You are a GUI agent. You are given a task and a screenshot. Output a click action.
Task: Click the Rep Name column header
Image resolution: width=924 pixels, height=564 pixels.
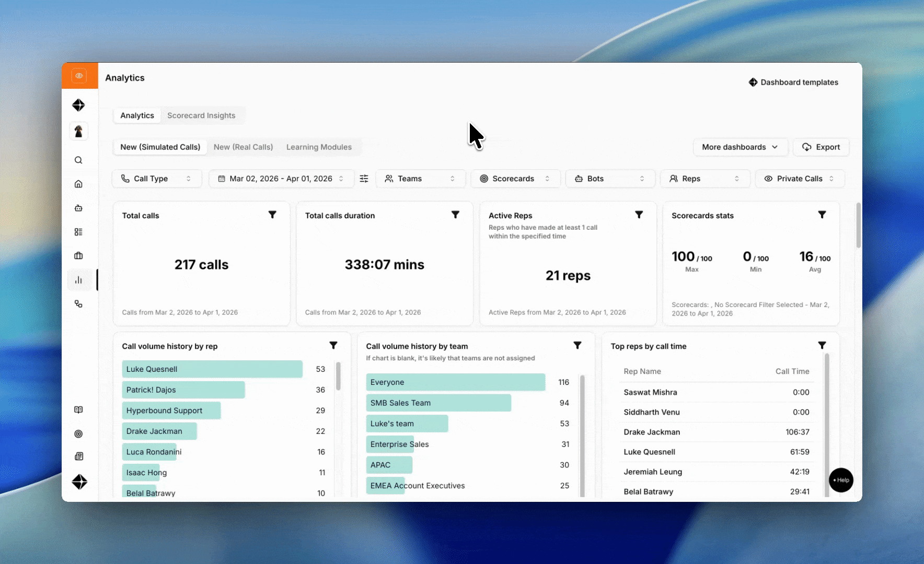642,371
